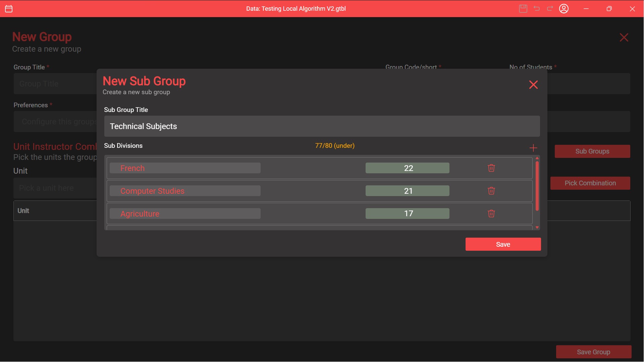Screen dimensions: 644x362
Task: Close the New Sub Group dialog
Action: [x=533, y=84]
